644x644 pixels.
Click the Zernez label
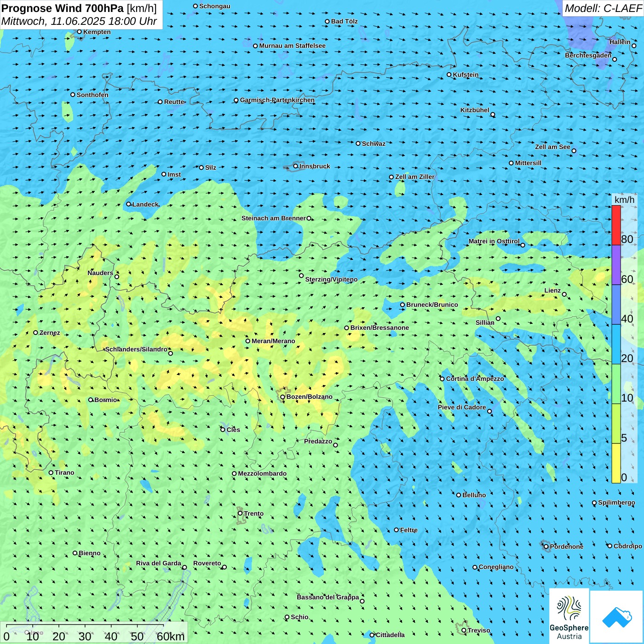tap(50, 333)
